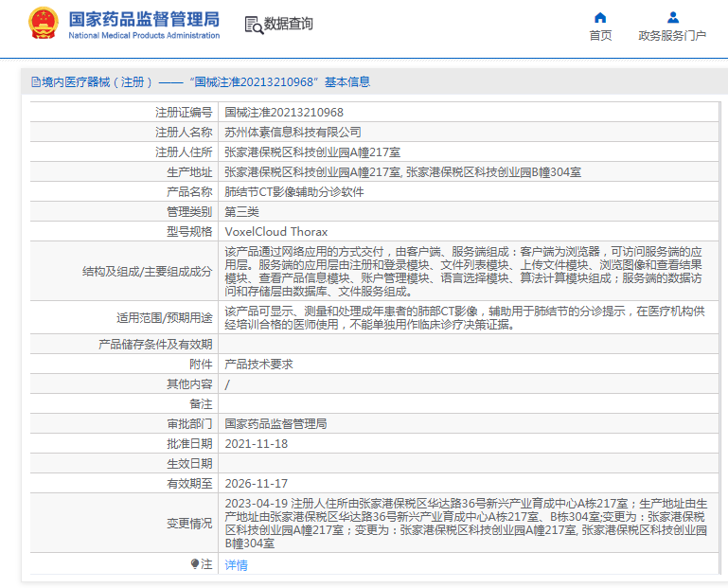Click the 第三类 management class value

242,212
